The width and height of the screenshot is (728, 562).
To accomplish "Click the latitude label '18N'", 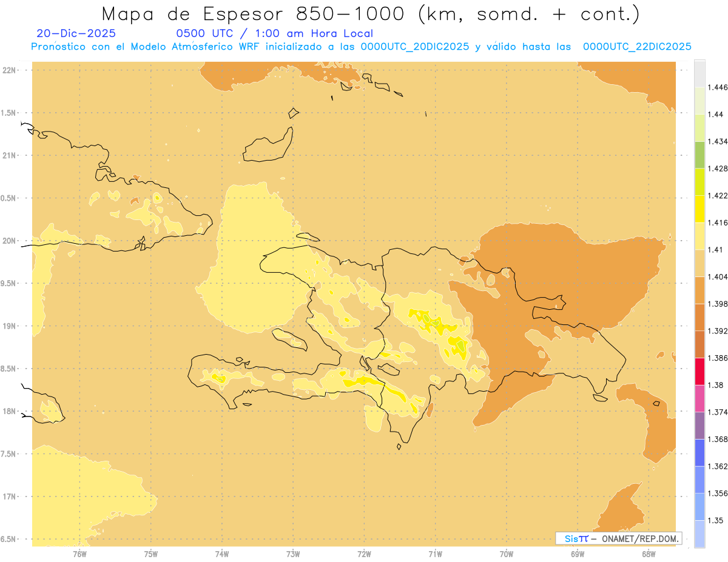I will [10, 411].
